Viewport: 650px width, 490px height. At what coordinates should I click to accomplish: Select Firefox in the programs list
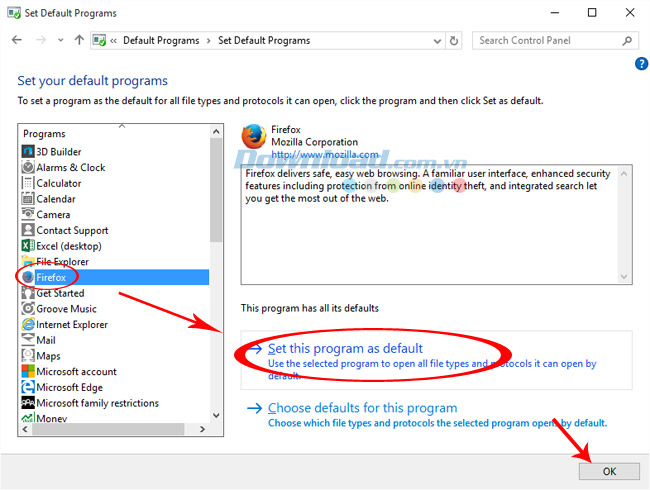(x=115, y=277)
